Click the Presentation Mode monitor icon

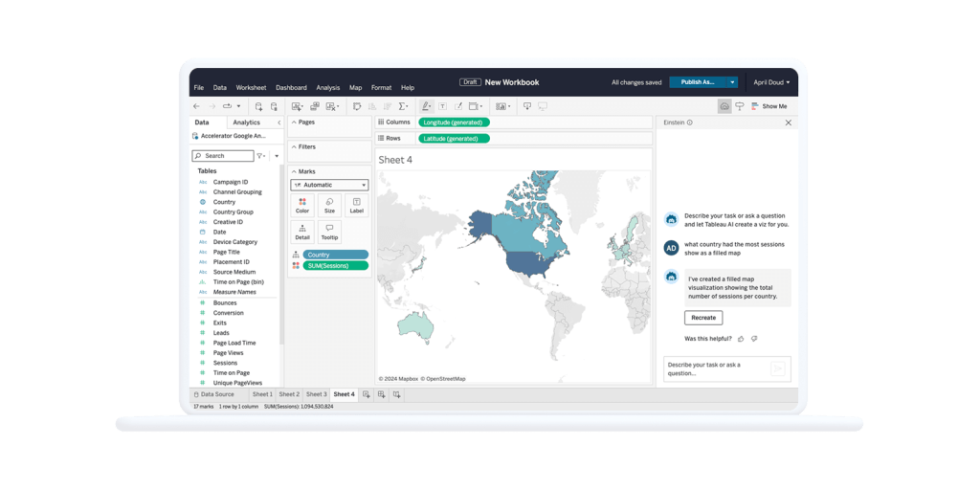click(x=543, y=106)
